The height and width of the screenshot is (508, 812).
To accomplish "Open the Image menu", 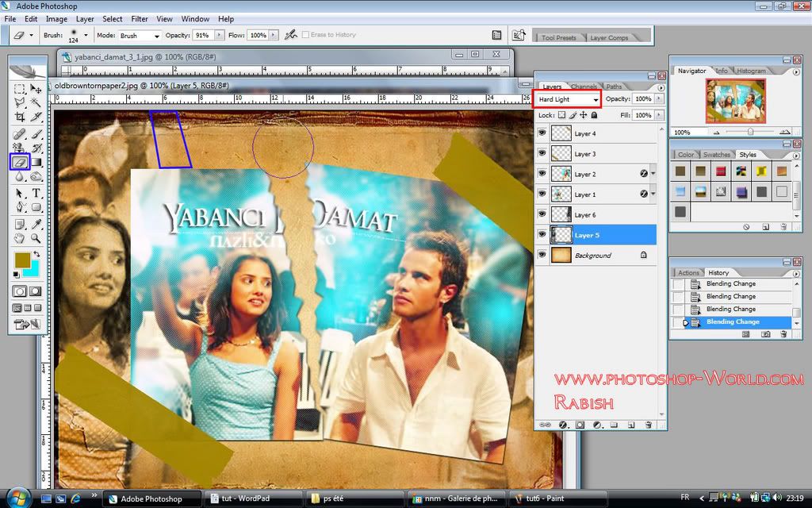I will [x=56, y=19].
